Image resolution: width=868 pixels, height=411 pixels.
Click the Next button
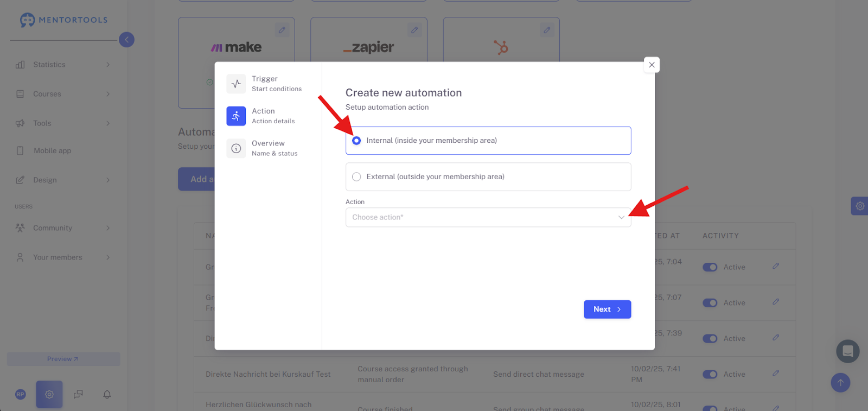[x=607, y=309]
